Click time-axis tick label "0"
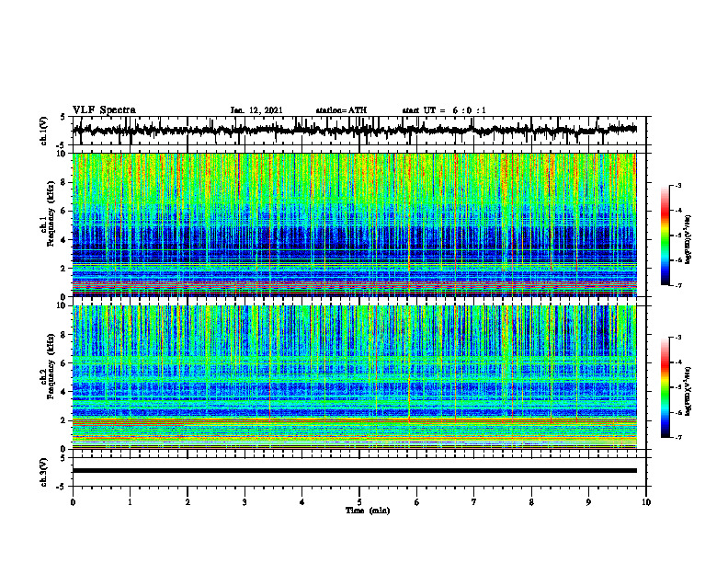This screenshot has width=728, height=563. pos(73,502)
